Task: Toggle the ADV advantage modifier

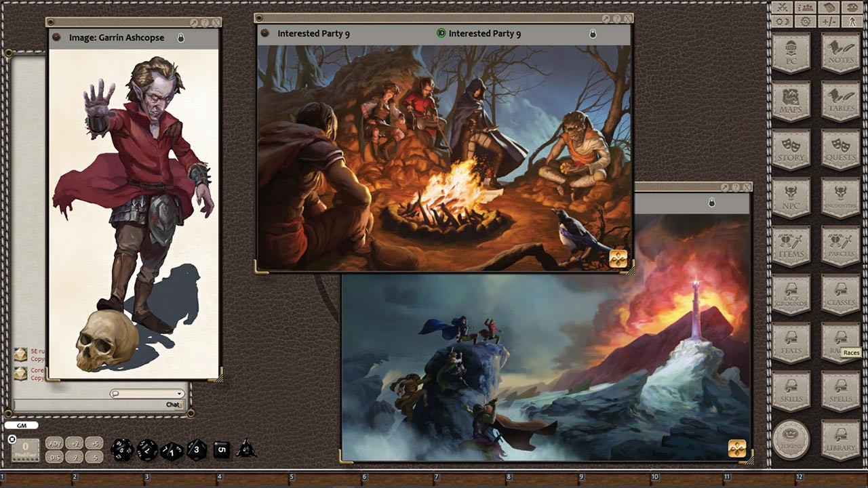Action: (56, 443)
